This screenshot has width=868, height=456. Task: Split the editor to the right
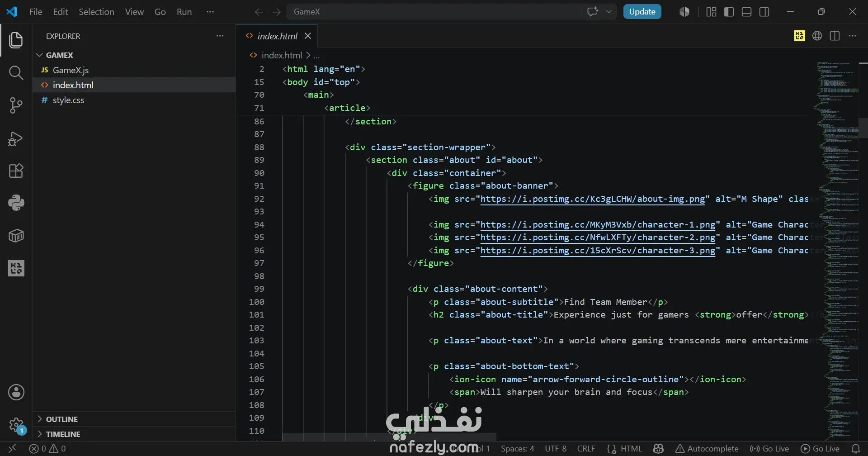[x=835, y=36]
